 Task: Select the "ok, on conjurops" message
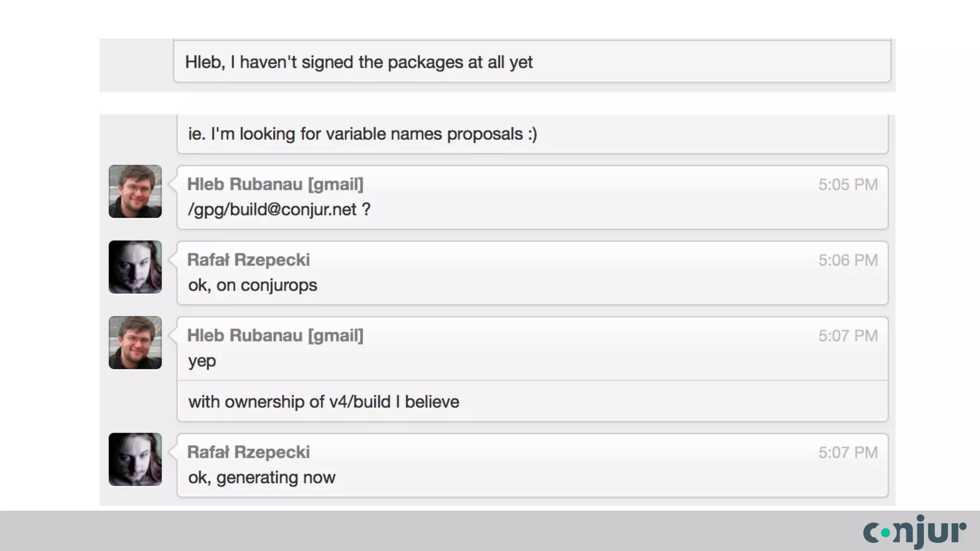tap(252, 285)
